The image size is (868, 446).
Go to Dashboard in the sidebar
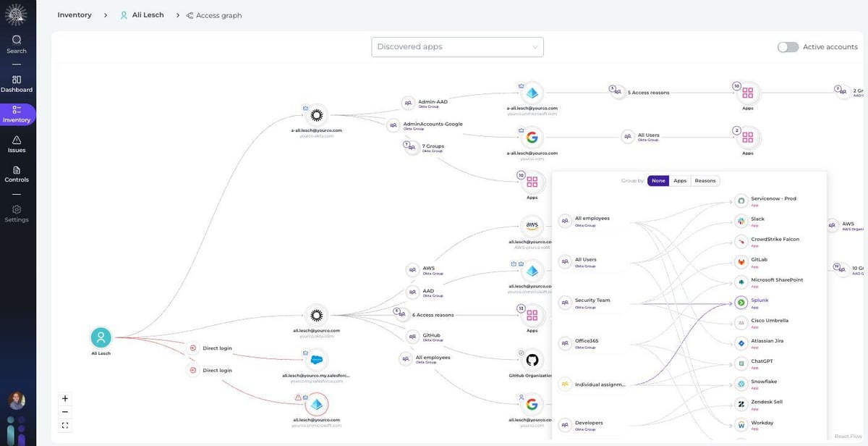click(x=17, y=84)
